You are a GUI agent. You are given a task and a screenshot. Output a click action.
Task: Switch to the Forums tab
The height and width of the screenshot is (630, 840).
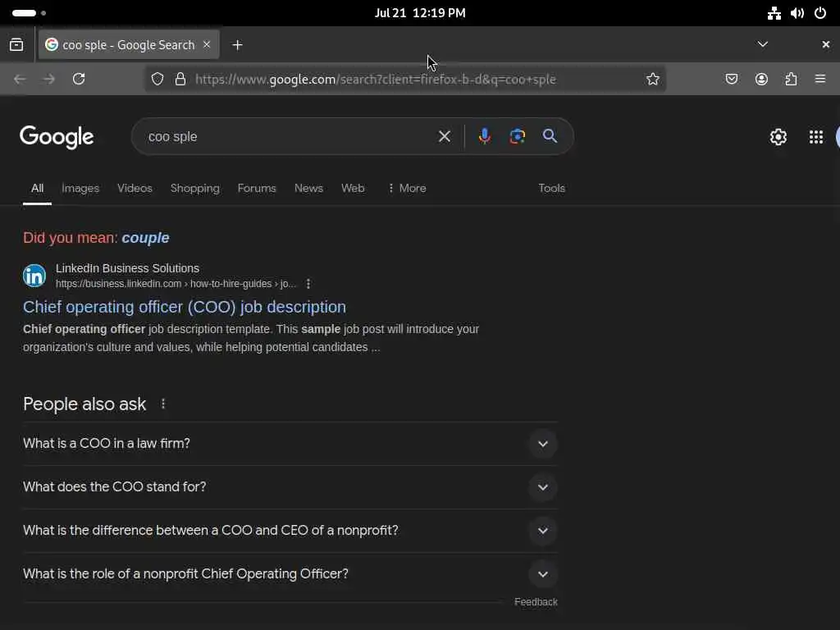click(257, 188)
